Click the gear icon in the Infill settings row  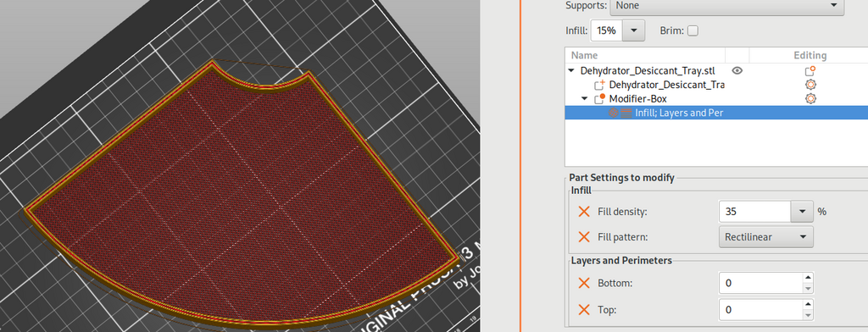tap(614, 113)
